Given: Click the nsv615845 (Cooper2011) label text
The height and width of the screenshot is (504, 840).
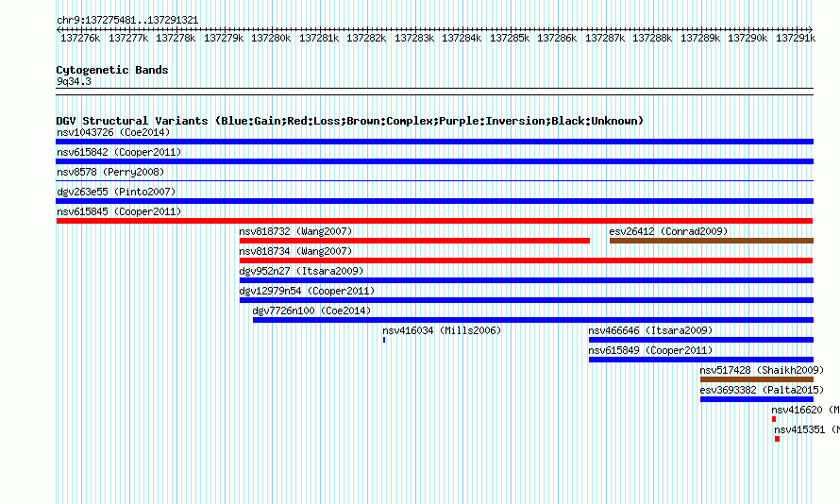Looking at the screenshot, I should coord(119,211).
